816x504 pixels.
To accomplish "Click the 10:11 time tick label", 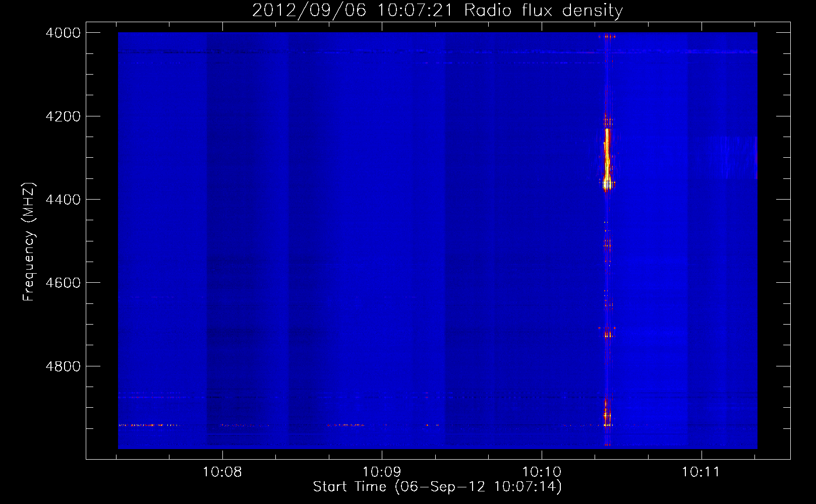I will coord(702,472).
